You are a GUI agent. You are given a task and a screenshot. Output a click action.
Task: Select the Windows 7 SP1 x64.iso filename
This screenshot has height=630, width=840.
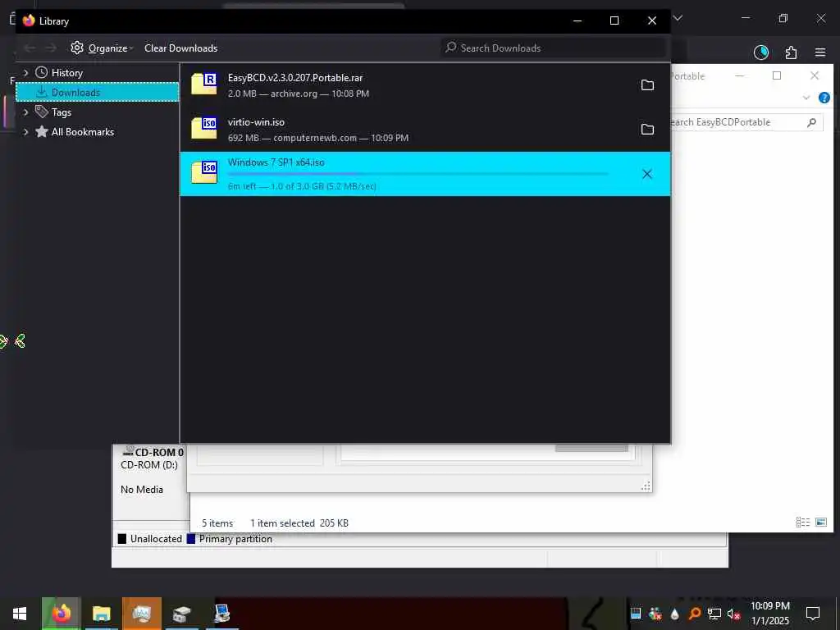click(276, 162)
